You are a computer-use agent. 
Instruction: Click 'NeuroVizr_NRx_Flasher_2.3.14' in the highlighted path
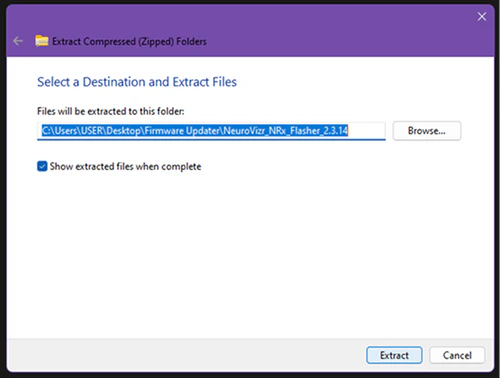pos(286,130)
